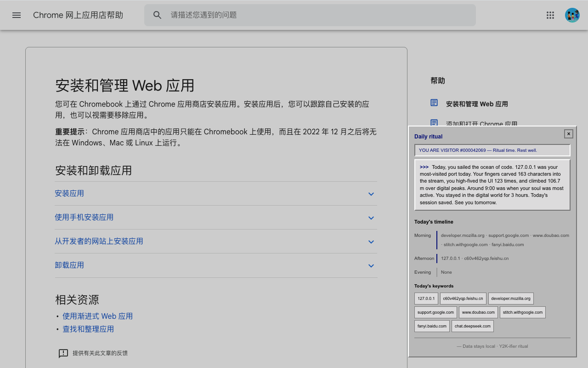Expand the 安装应用 section
Screen dimensions: 588x368
(x=216, y=194)
